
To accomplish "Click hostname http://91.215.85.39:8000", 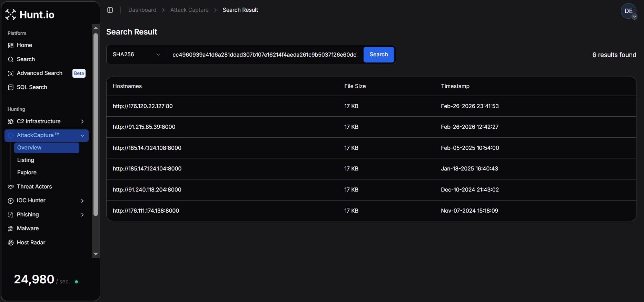I will (144, 127).
